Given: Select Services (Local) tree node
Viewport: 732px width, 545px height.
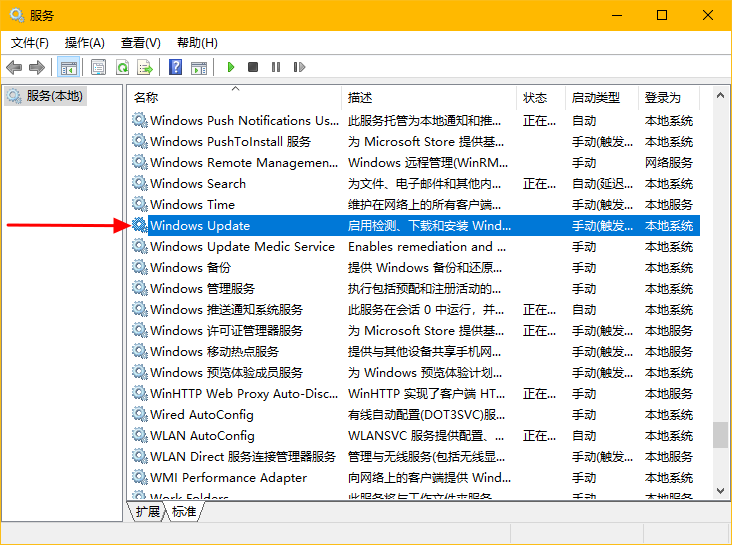Looking at the screenshot, I should [x=45, y=96].
